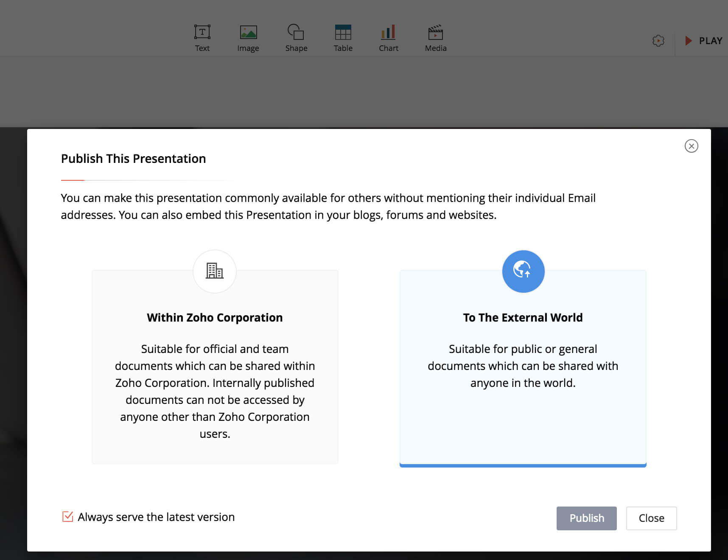
Task: Insert a Table from toolbar
Action: click(343, 38)
